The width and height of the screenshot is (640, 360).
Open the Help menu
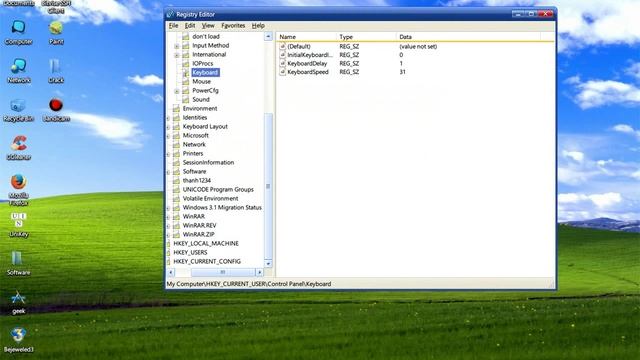click(258, 25)
